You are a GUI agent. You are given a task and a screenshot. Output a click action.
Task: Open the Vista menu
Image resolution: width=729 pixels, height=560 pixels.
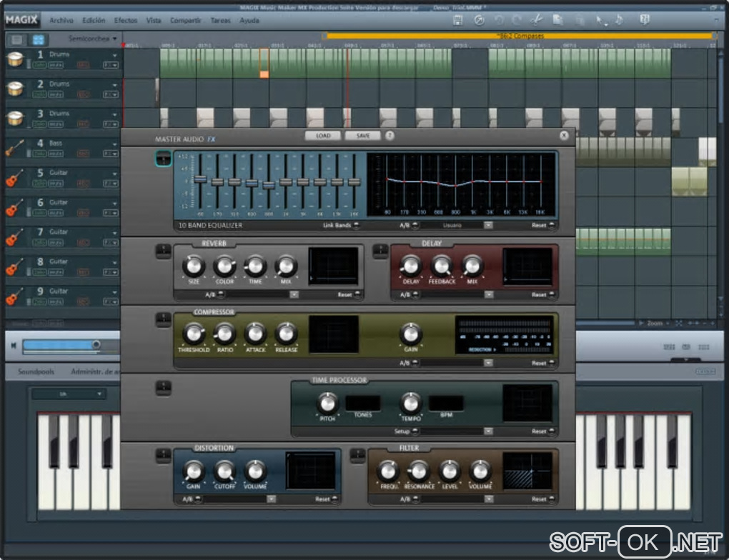pos(154,21)
